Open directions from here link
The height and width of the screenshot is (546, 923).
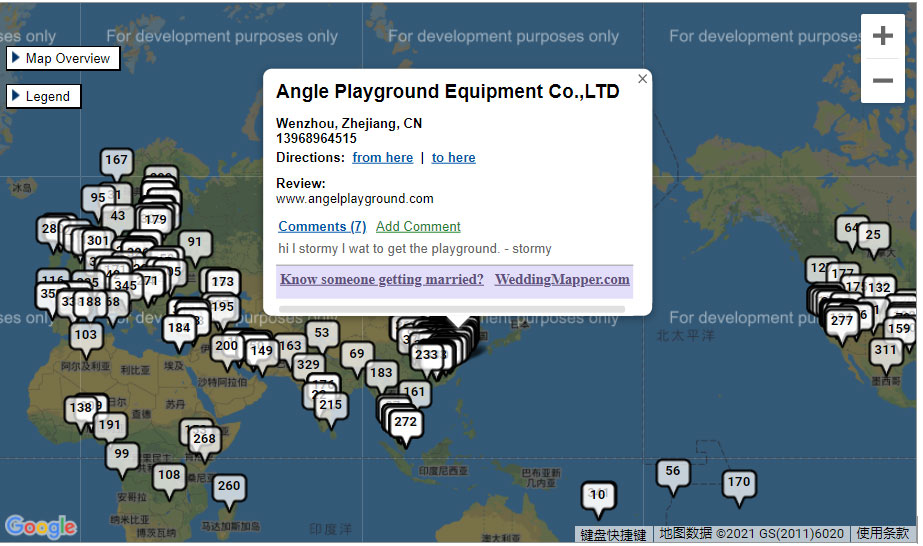[383, 158]
